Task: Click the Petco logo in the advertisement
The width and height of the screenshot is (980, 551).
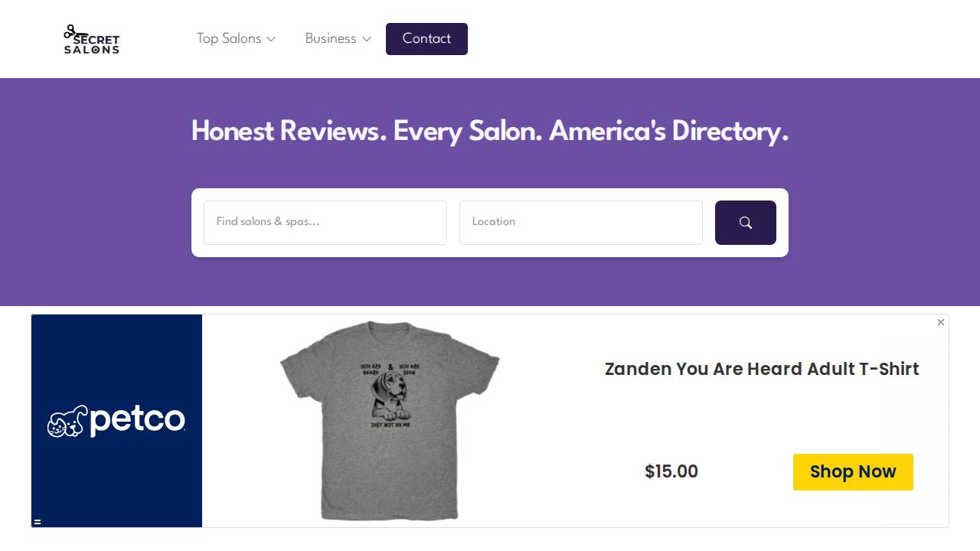Action: point(116,421)
